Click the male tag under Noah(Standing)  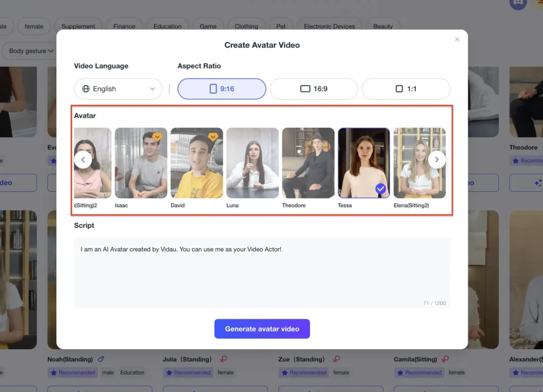click(108, 372)
